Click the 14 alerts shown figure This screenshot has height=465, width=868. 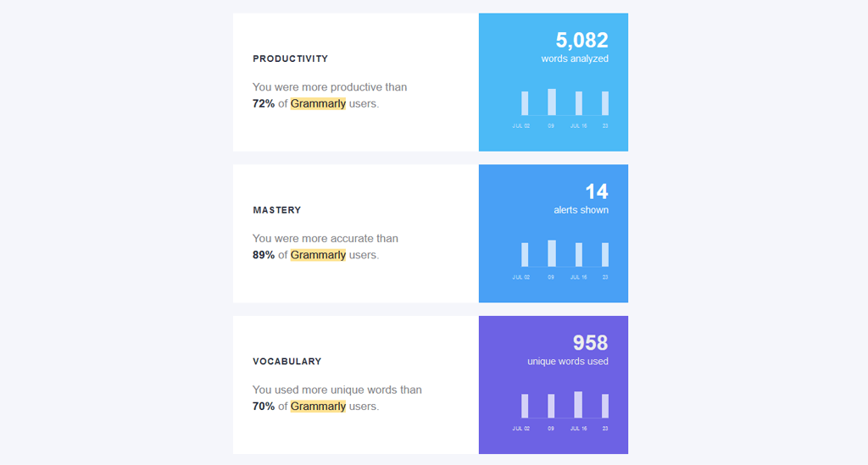(597, 191)
